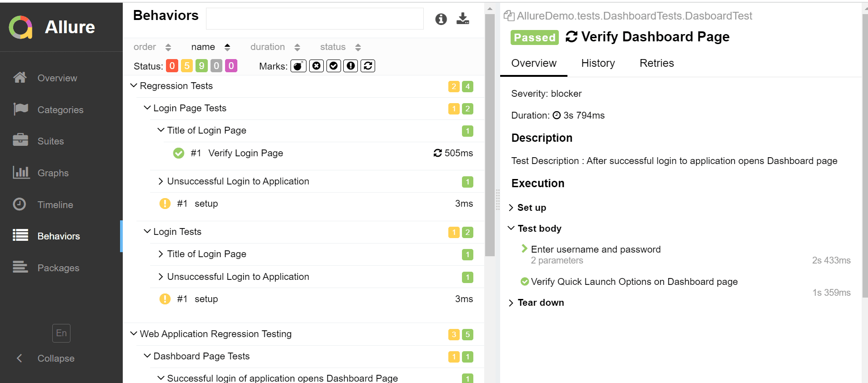Go to the Timeline view

tap(55, 205)
